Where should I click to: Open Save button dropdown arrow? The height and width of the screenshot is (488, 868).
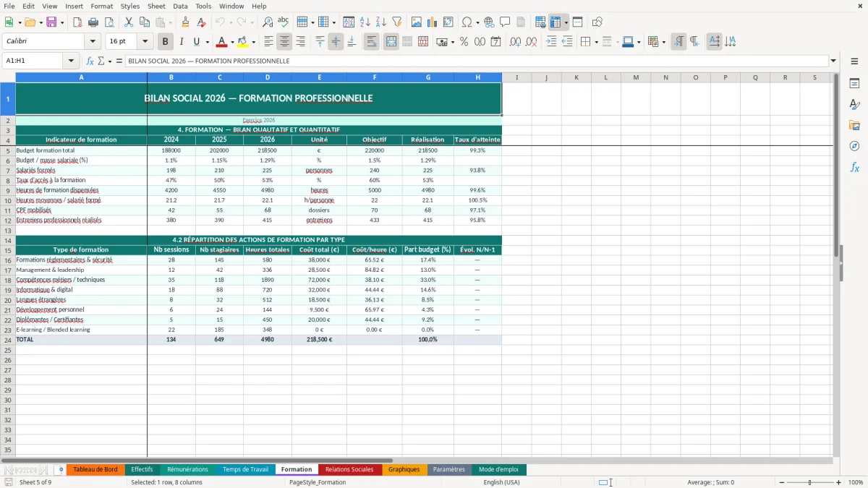(x=62, y=22)
